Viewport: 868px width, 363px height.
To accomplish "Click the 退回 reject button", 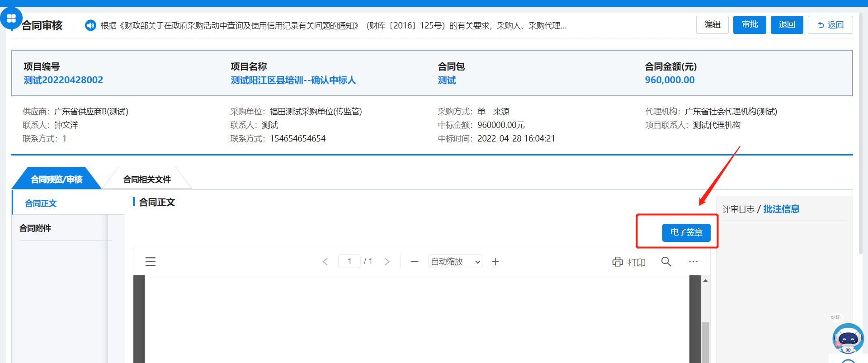I will point(787,25).
